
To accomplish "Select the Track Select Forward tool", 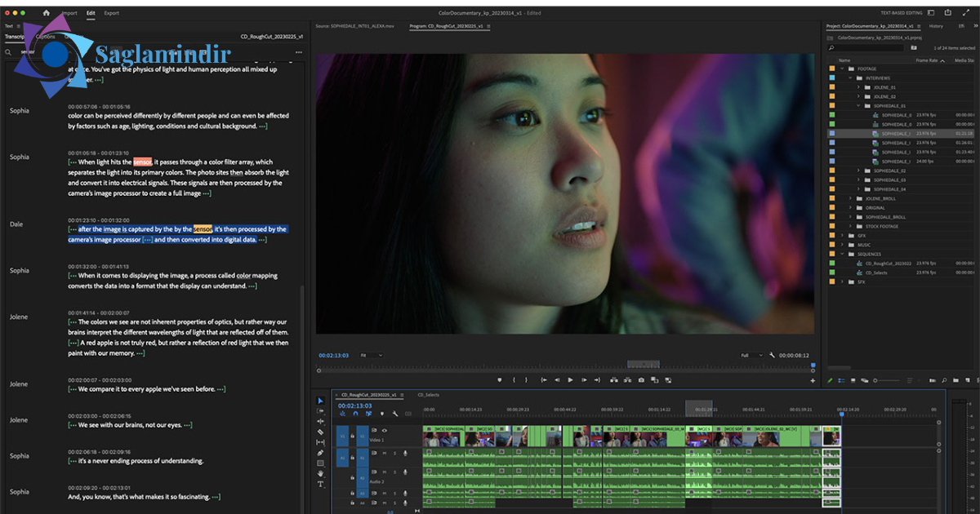I will [x=320, y=410].
